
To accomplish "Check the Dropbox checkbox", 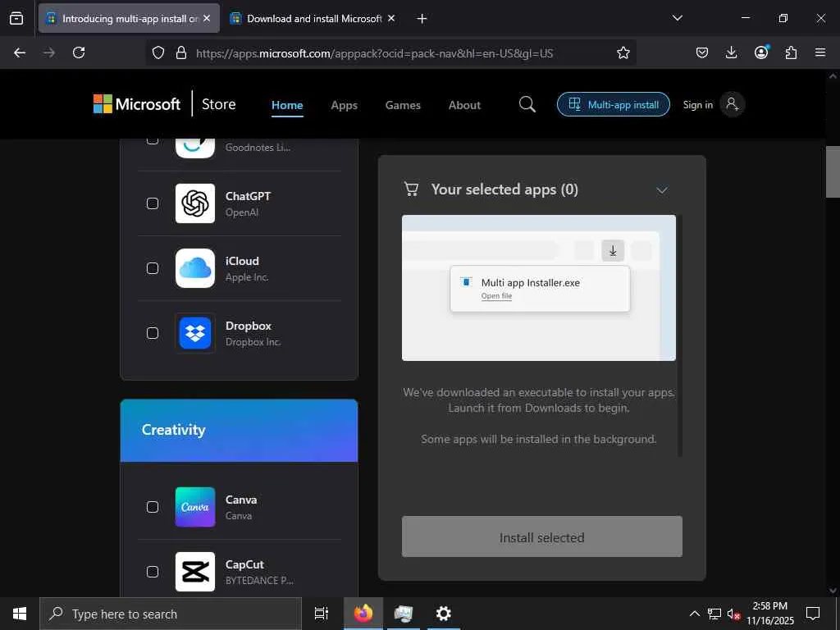I will (x=153, y=333).
